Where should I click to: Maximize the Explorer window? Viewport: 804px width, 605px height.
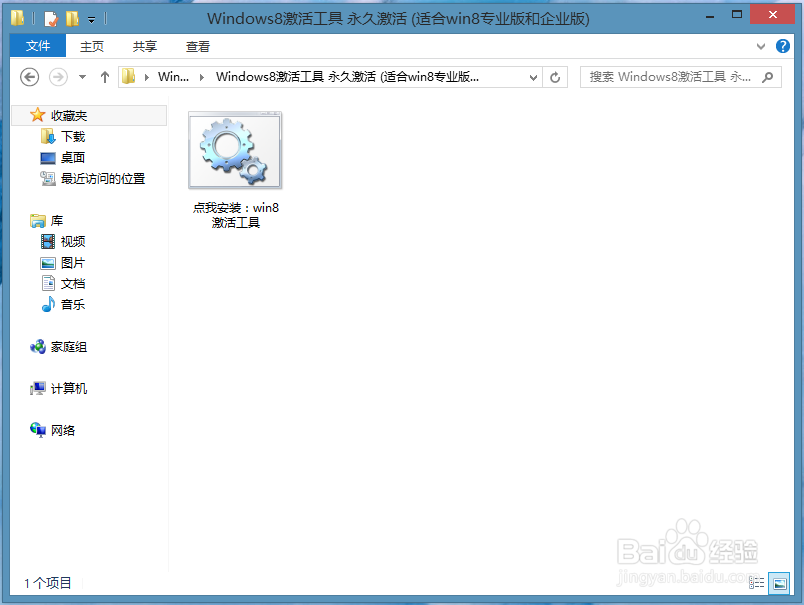click(737, 15)
